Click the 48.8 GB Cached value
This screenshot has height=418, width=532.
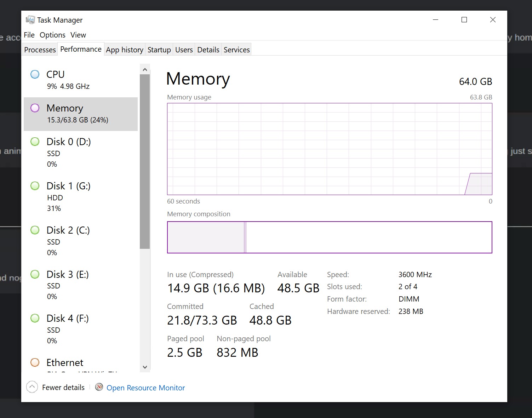point(270,320)
